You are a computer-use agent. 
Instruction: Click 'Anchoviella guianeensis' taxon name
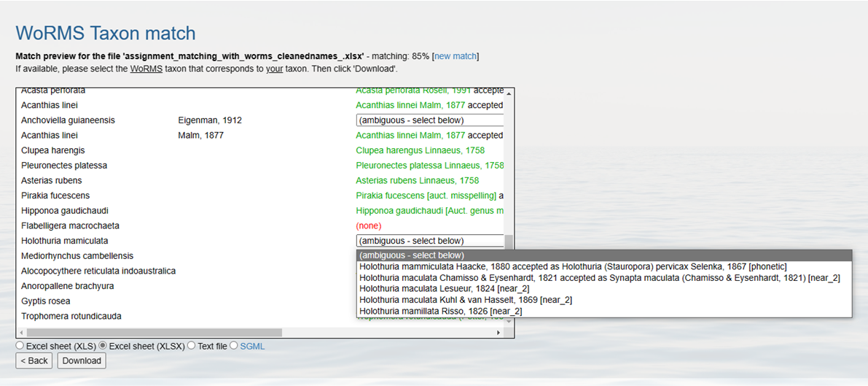pyautogui.click(x=68, y=120)
